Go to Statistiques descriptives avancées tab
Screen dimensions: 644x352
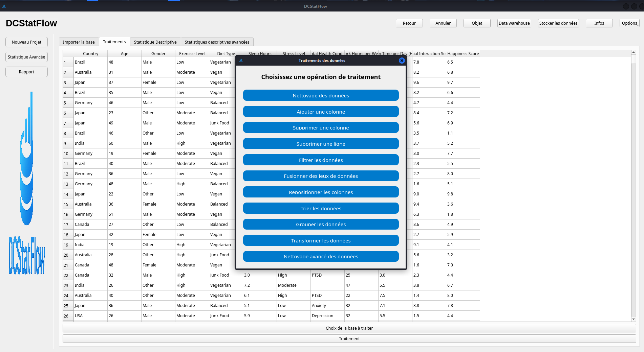(217, 42)
